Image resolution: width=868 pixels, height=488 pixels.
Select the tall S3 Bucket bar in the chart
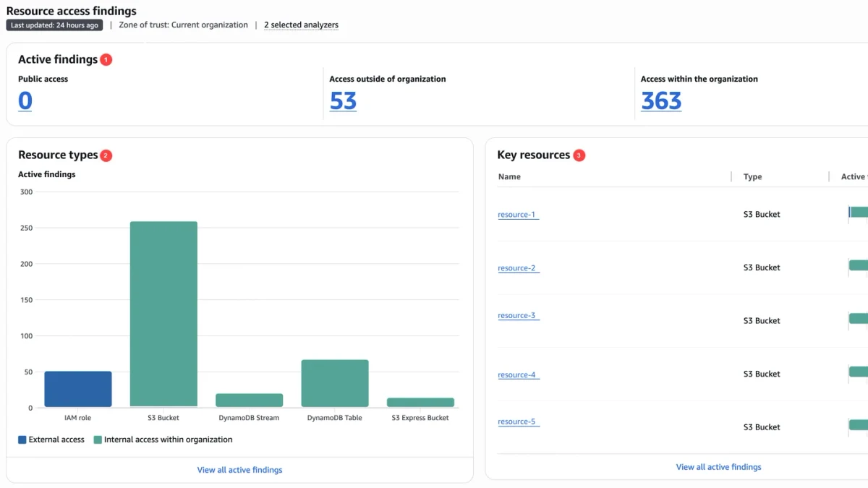click(x=163, y=314)
